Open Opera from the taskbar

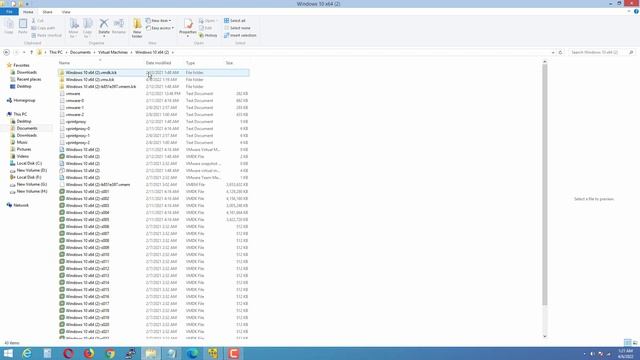pos(68,353)
